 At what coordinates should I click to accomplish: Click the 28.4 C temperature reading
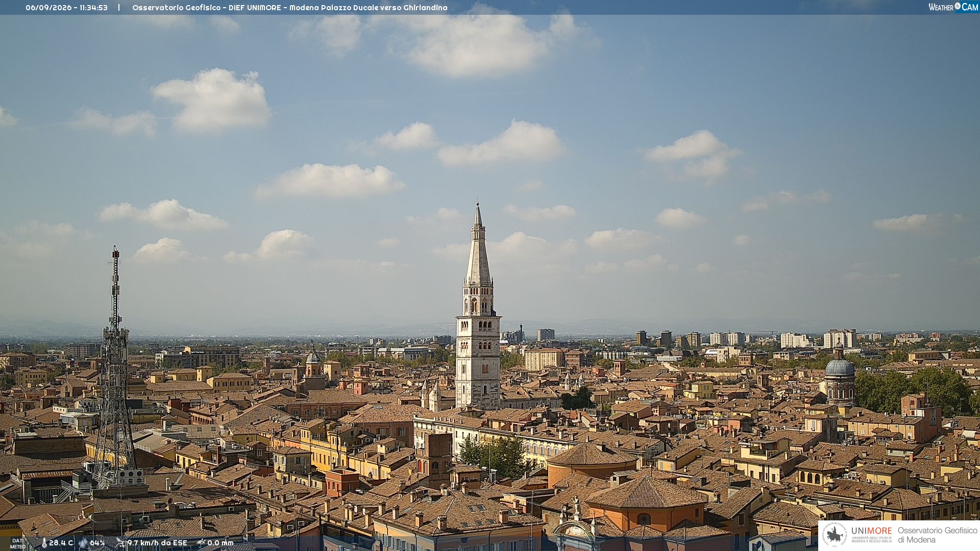click(x=61, y=543)
